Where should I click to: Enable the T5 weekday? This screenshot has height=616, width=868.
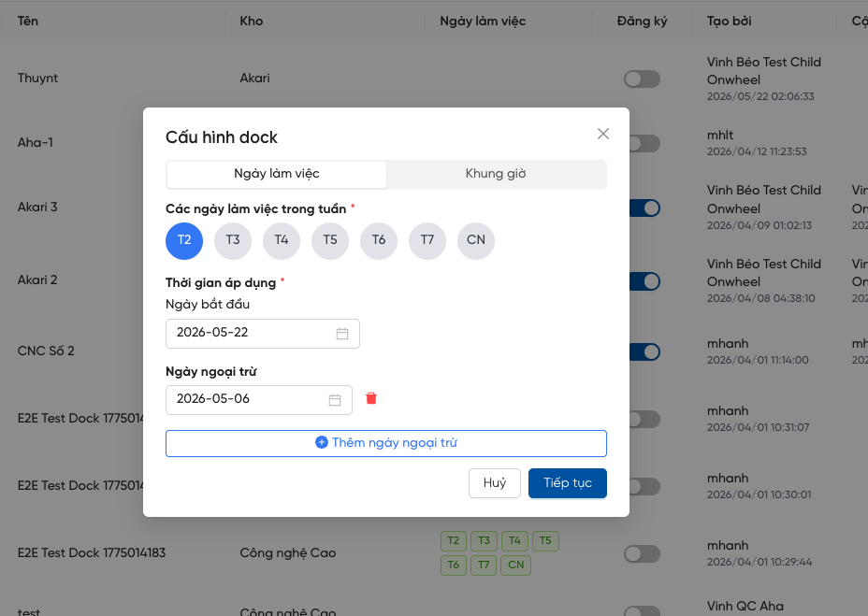[330, 240]
